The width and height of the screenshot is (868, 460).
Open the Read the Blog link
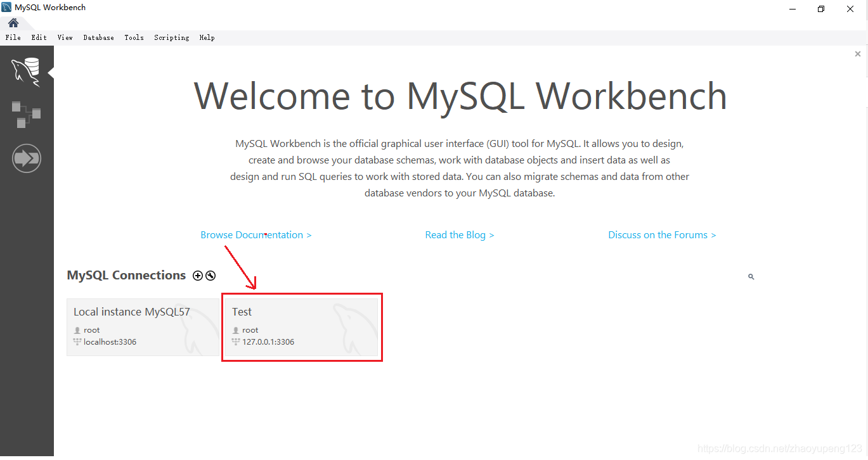[x=459, y=234]
